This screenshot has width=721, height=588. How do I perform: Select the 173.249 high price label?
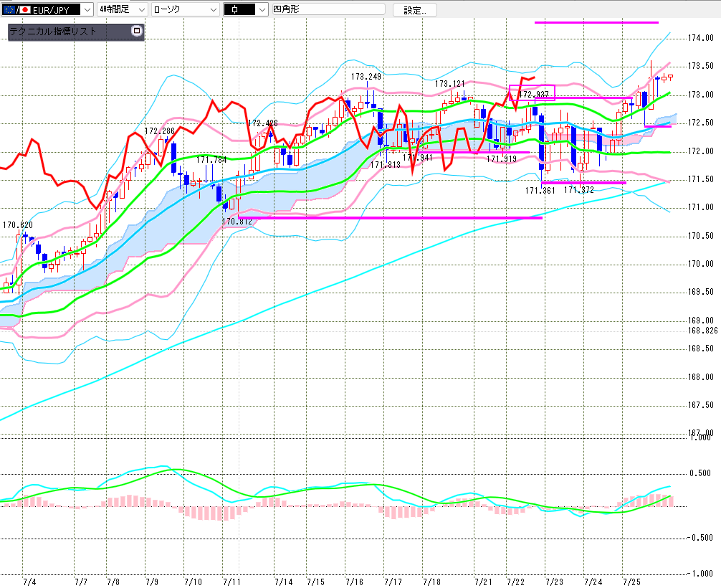pos(366,77)
